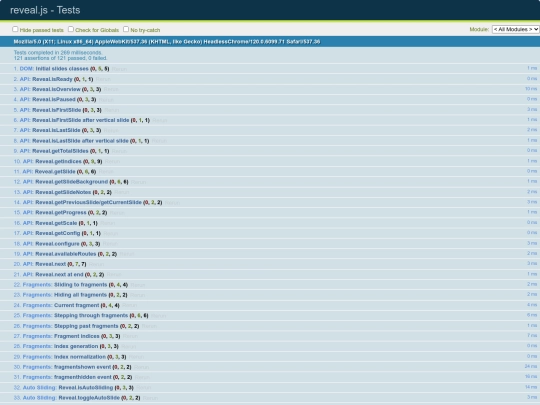540x405 pixels.
Task: Open the reveal.js - Tests header link
Action: [45, 10]
